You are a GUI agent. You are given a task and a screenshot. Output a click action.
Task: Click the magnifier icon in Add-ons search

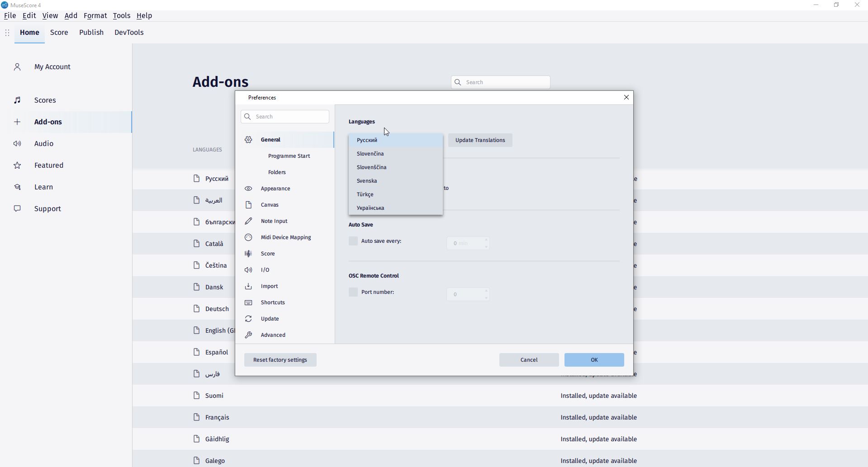click(458, 82)
